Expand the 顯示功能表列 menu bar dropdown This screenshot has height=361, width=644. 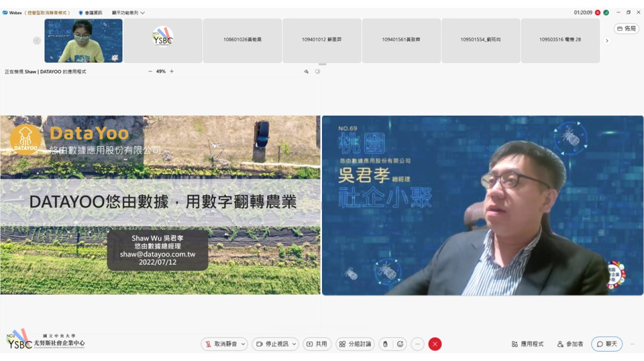click(128, 13)
